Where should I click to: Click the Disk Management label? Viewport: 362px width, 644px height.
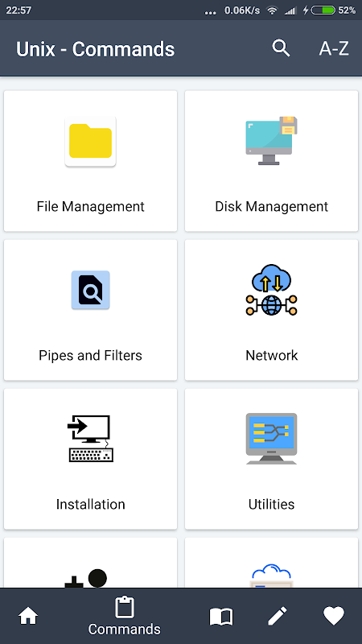271,206
